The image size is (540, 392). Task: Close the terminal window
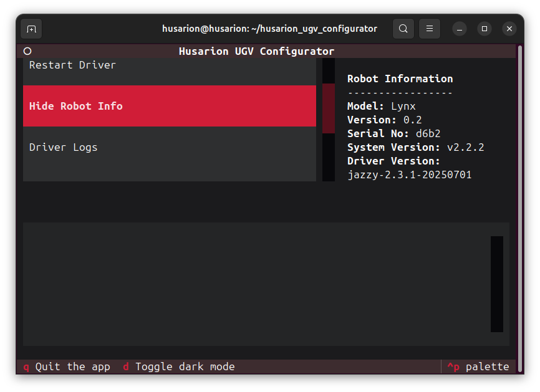(509, 29)
